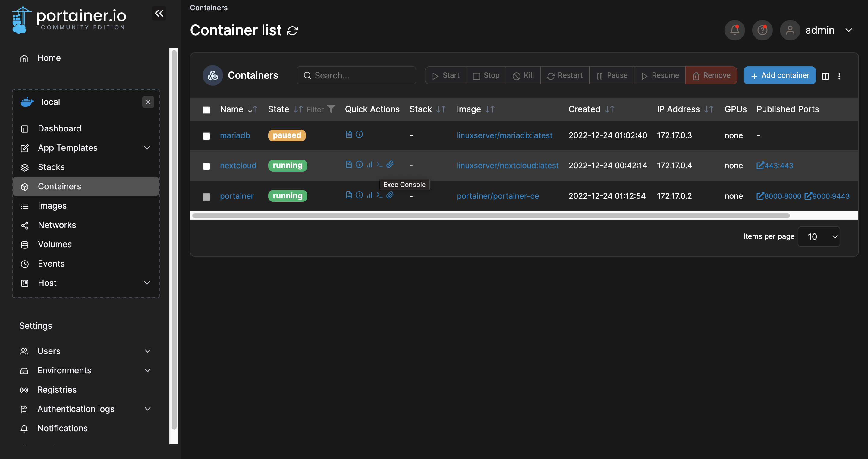Select the nextcloud container checkbox
This screenshot has width=868, height=459.
point(206,166)
